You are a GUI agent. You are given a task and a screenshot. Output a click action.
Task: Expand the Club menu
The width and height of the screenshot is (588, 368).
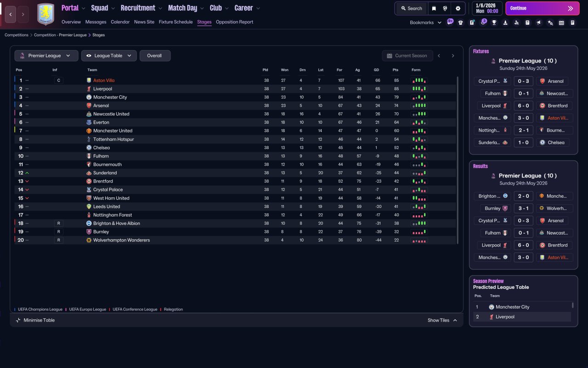220,8
